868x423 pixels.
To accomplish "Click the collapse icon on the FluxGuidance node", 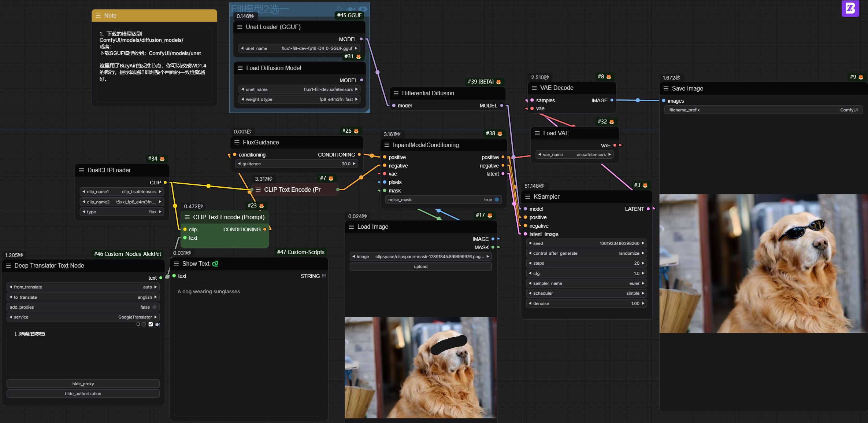I will click(x=236, y=142).
